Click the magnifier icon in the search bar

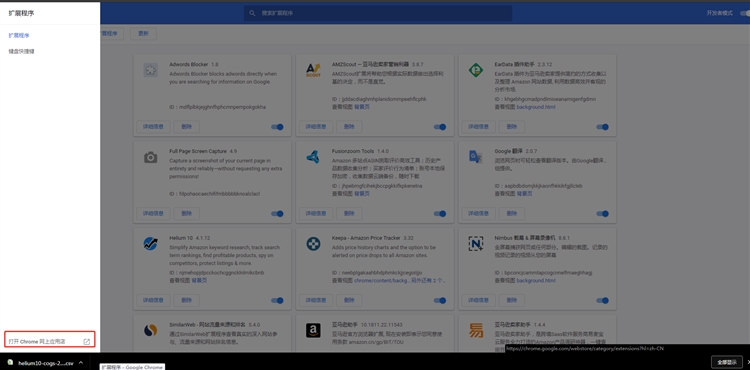253,13
